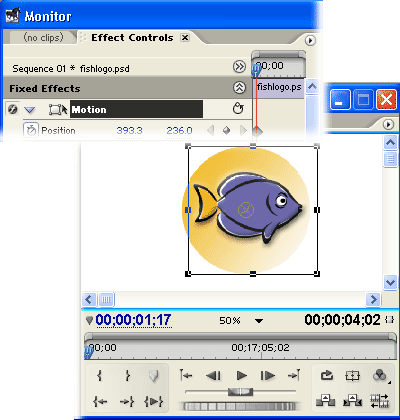
Task: Toggle the Motion effect on/off icon
Action: (12, 109)
